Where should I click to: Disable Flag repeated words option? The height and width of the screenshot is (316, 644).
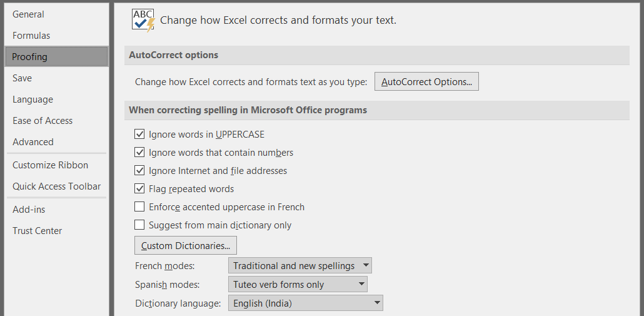point(139,189)
